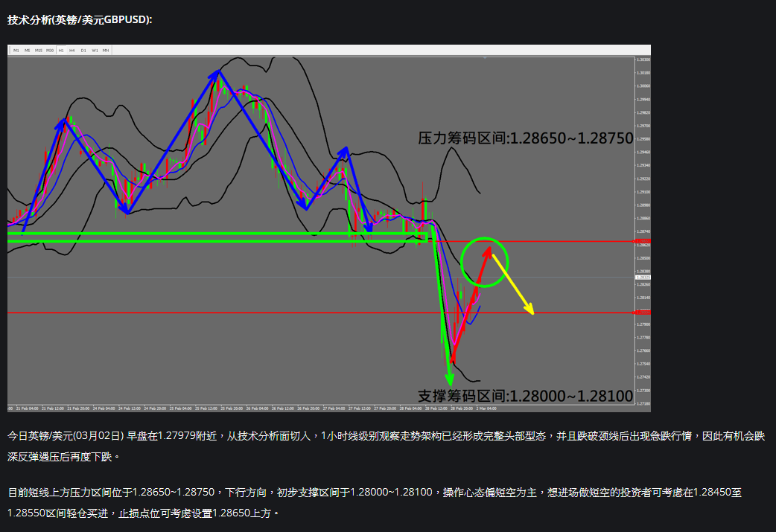This screenshot has height=532, width=776.
Task: Switch chart to M30 timeframe
Action: point(50,51)
